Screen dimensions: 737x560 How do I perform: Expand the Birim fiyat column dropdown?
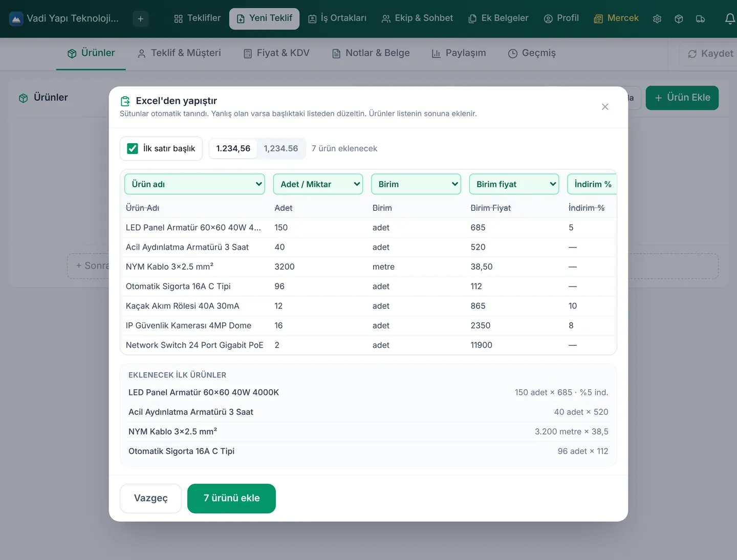[x=514, y=184]
